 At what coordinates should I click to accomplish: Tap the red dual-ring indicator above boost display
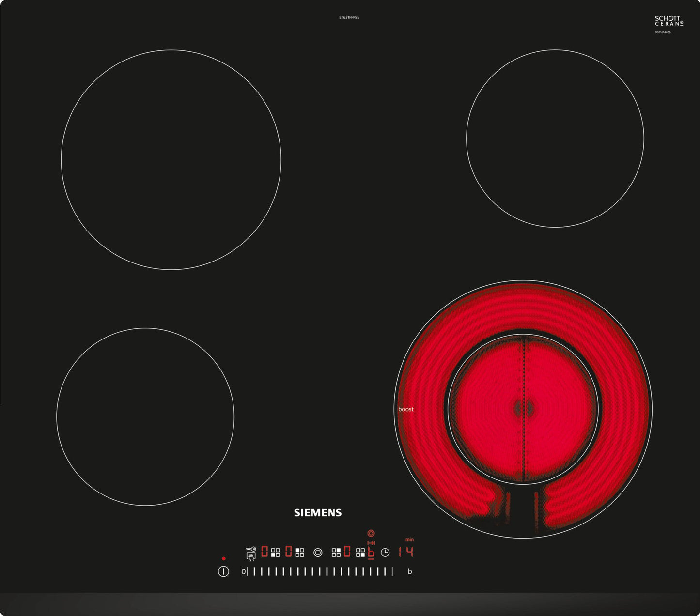(371, 533)
